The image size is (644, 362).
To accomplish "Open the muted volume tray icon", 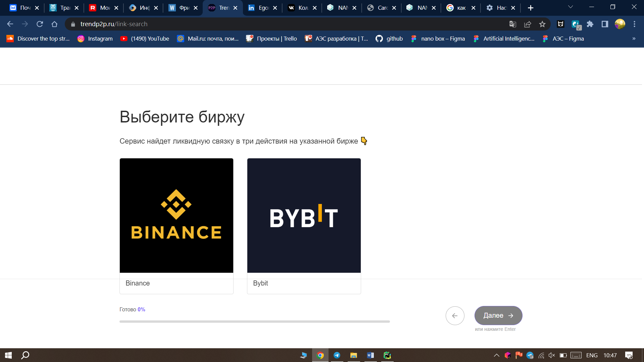I will point(552,355).
